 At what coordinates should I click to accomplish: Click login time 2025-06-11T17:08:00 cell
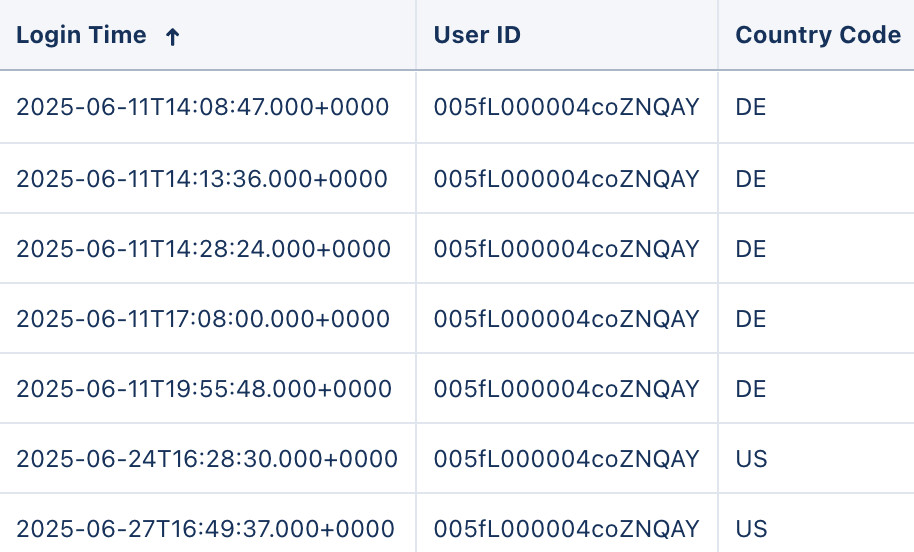click(203, 319)
